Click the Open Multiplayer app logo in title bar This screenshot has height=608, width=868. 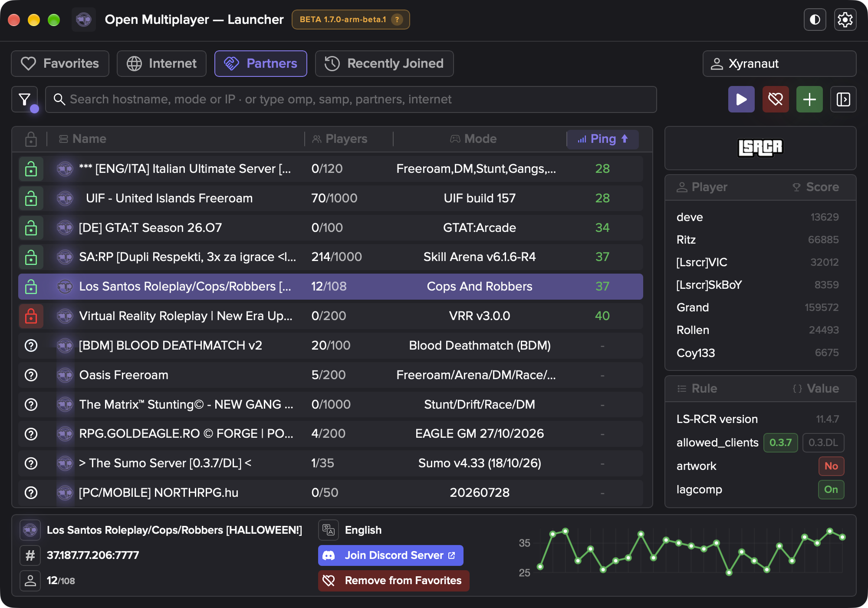point(84,20)
